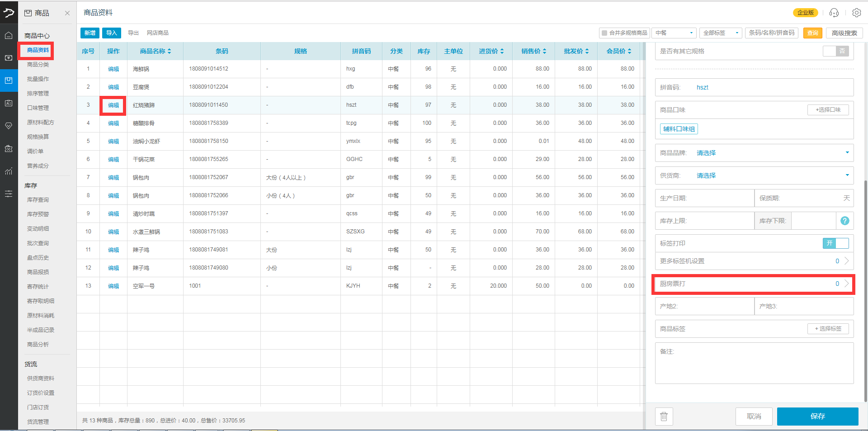Sort by 进货价 column arrows

point(502,51)
